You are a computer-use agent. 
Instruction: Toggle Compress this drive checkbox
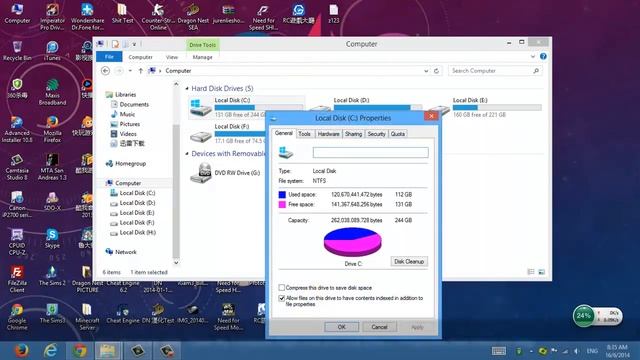tap(282, 288)
